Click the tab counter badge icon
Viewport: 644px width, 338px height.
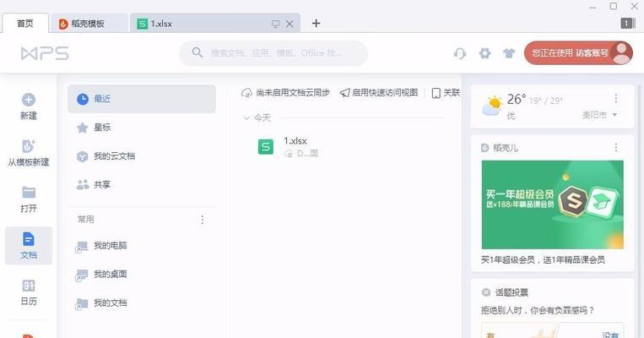(x=627, y=24)
